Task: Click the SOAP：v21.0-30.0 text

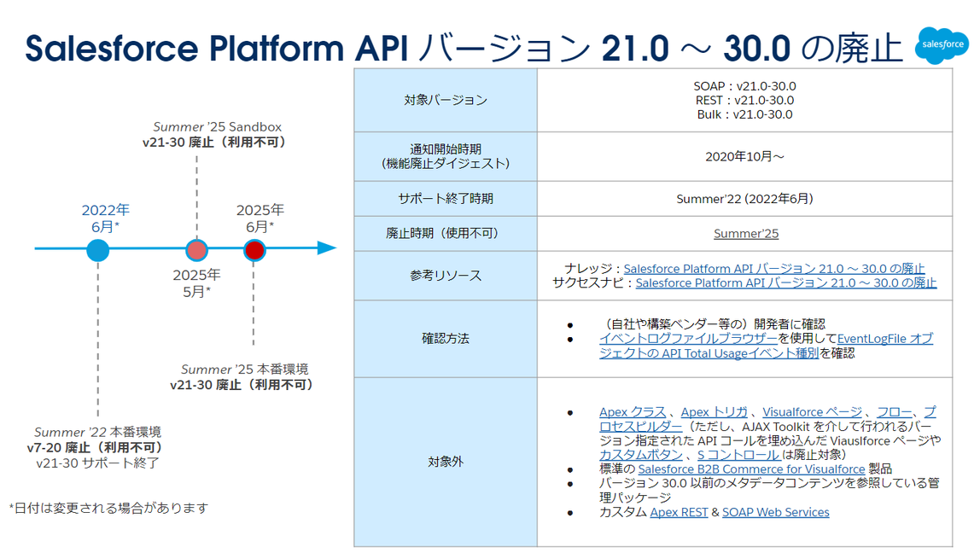Action: coord(744,86)
